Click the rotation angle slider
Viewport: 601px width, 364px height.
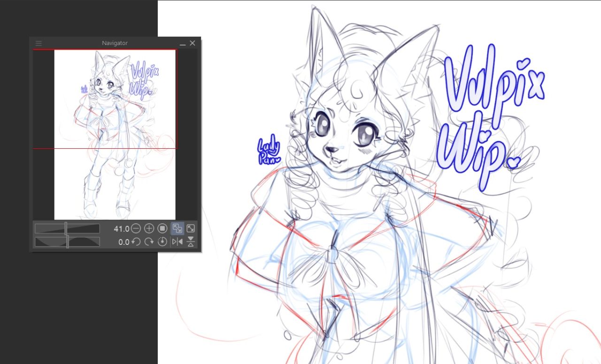click(67, 242)
